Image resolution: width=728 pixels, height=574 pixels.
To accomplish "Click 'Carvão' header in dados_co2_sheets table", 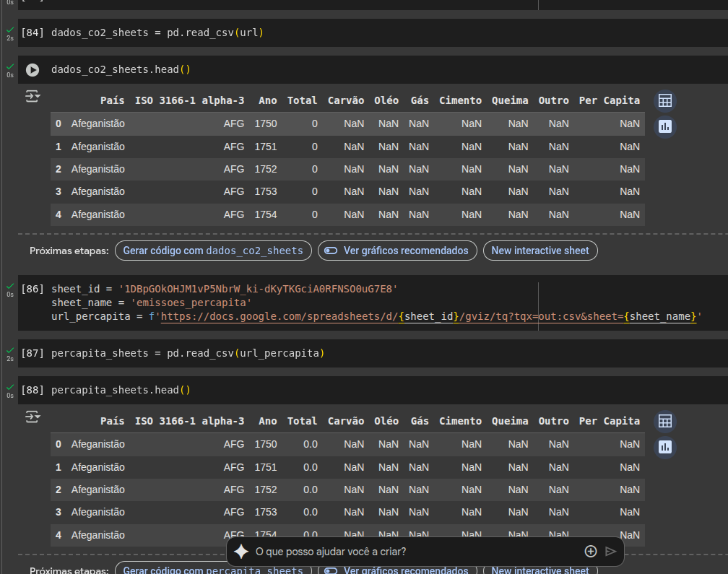I will 346,100.
